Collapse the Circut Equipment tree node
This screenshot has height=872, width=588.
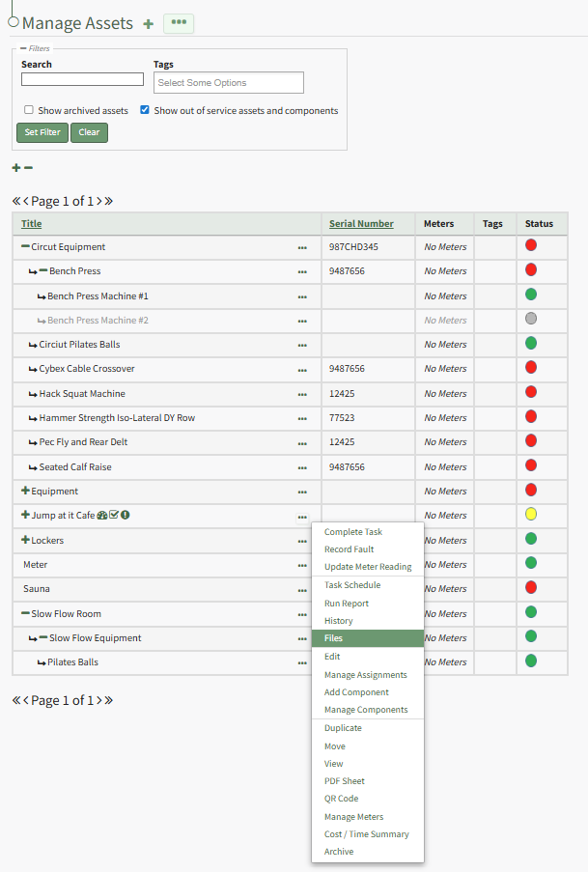25,247
